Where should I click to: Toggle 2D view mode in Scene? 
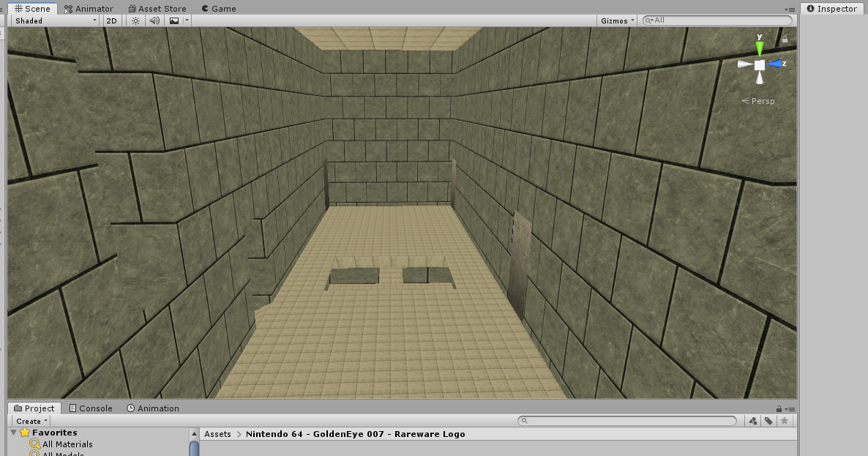click(x=111, y=20)
